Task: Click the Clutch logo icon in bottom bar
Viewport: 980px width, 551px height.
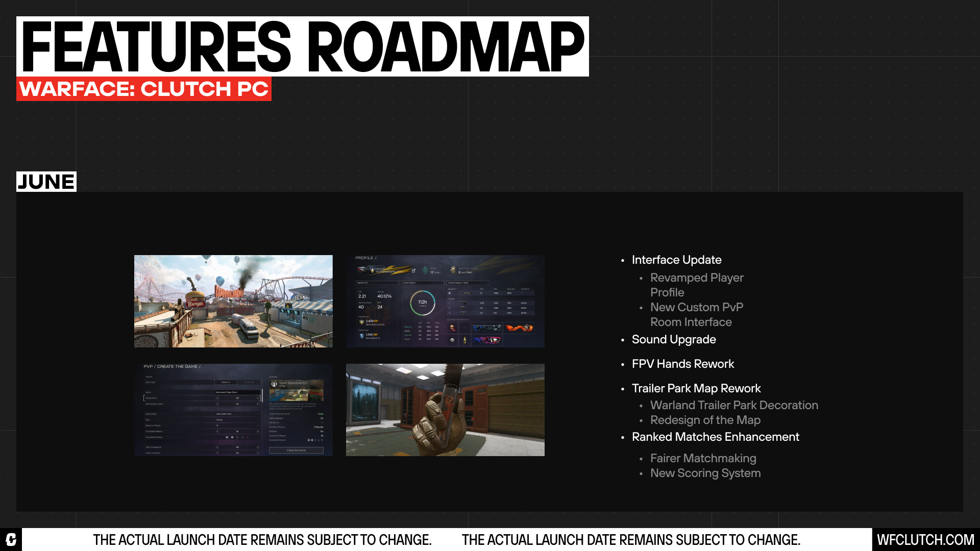Action: [11, 539]
